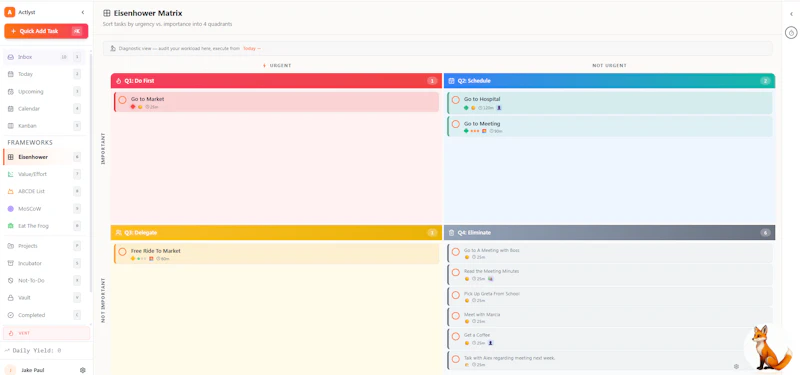Click the Q1 Do First flame icon
Screen dimensions: 800x375
(118, 81)
